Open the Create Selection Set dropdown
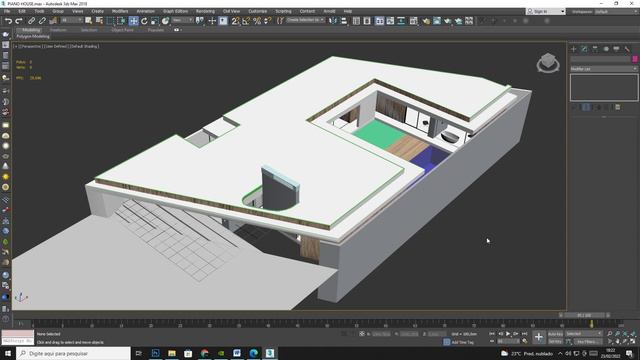Image resolution: width=640 pixels, height=360 pixels. [x=305, y=20]
